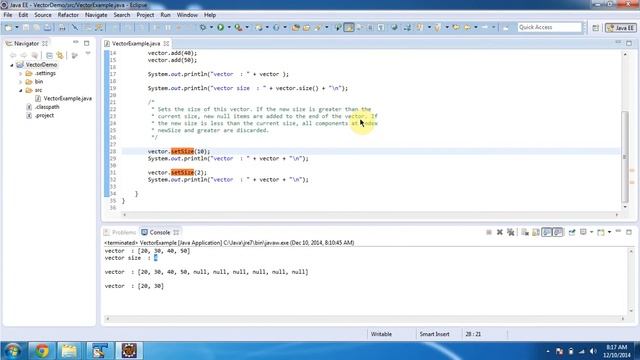Screen dimensions: 640x360
Task: Run the program with green Run button
Action: click(220, 27)
